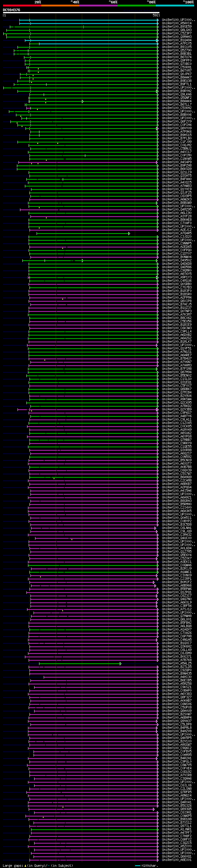Click the UniRef100_B5CNX9 hit label
197x868 pixels.
pos(177,460)
